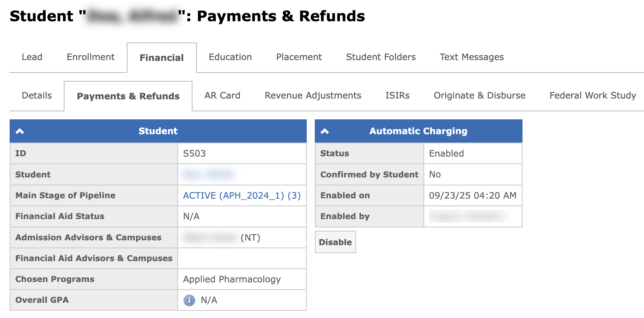Click the Overall GPA info icon

click(x=189, y=300)
